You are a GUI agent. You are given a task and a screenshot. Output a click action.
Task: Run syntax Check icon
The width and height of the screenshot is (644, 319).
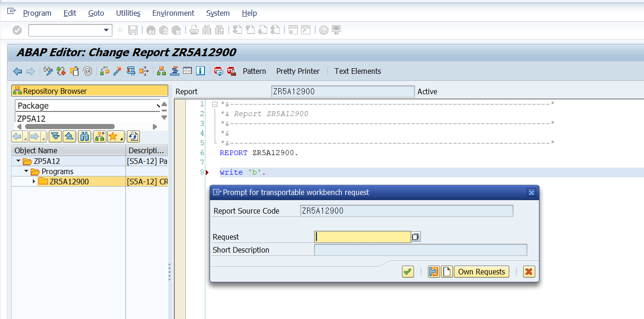(105, 71)
